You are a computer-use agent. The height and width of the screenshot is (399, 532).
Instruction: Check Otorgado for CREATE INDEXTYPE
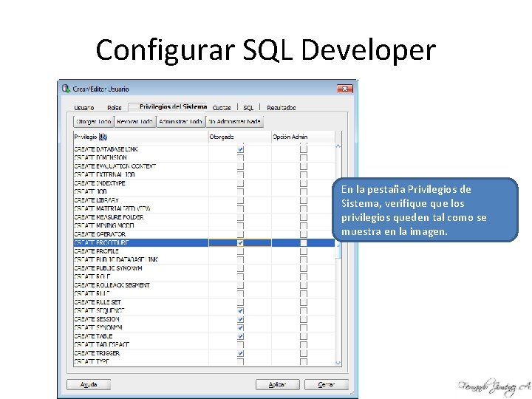click(x=240, y=183)
